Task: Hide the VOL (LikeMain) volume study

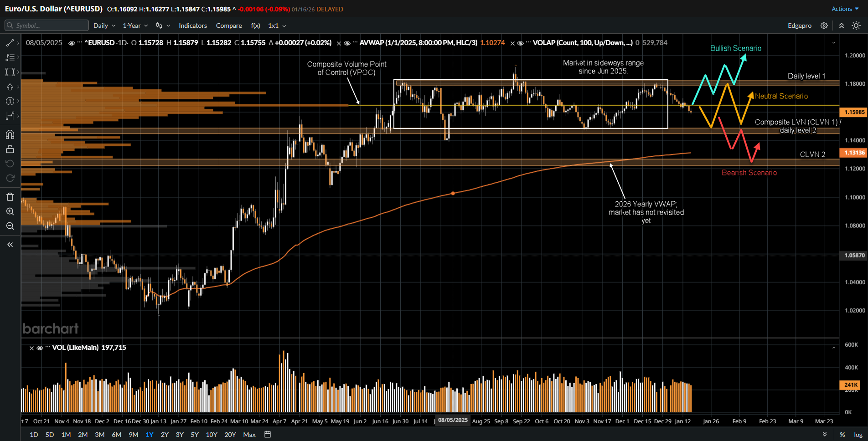Action: click(40, 348)
